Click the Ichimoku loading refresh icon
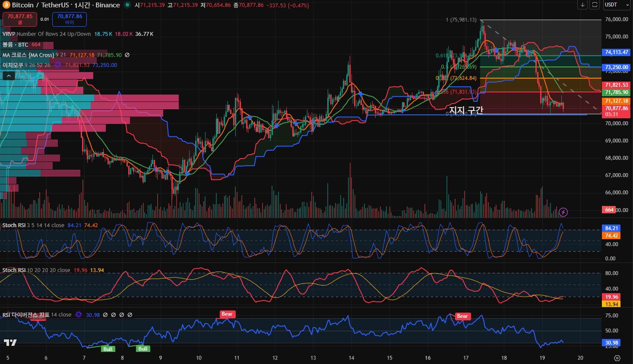Screen dimensions: 633x364 point(58,65)
